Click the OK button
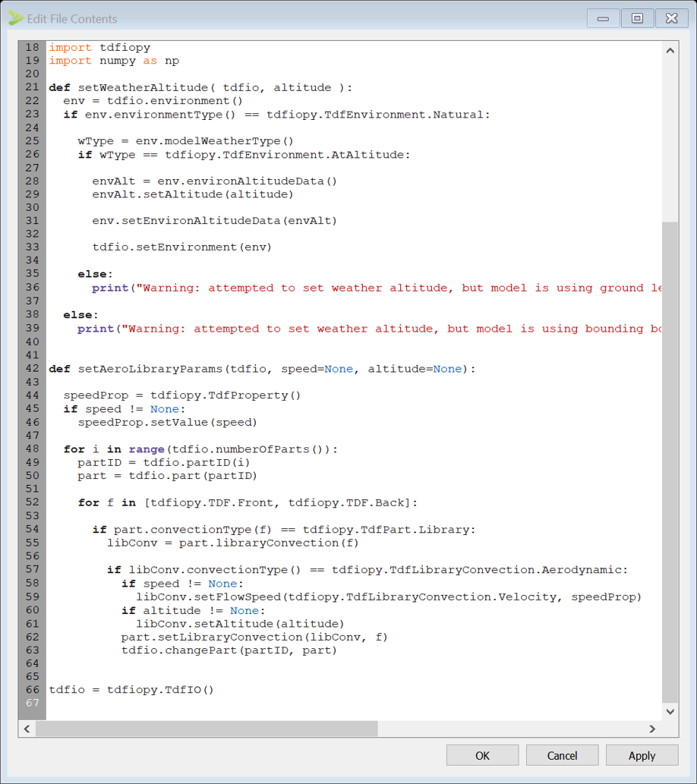The height and width of the screenshot is (784, 697). [482, 755]
